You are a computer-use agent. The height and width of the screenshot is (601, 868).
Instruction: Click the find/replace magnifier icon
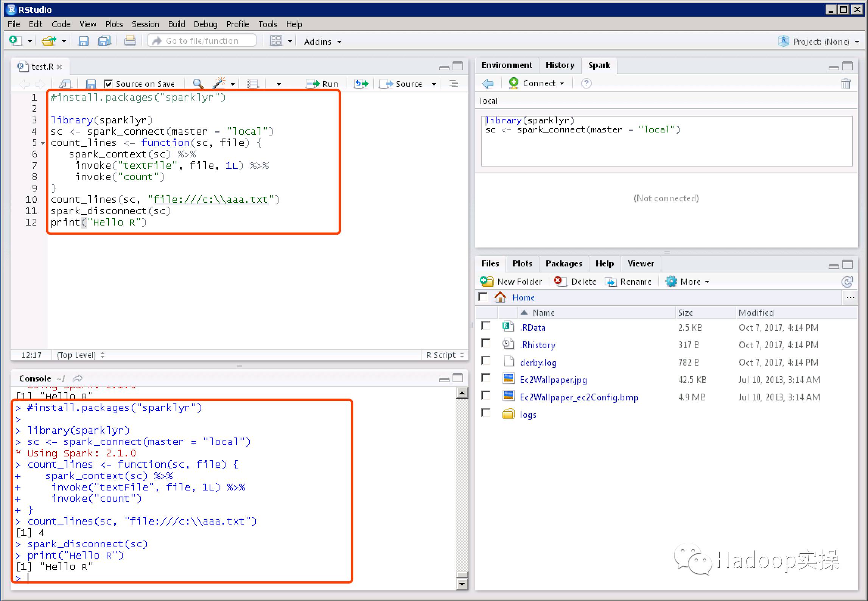click(198, 84)
